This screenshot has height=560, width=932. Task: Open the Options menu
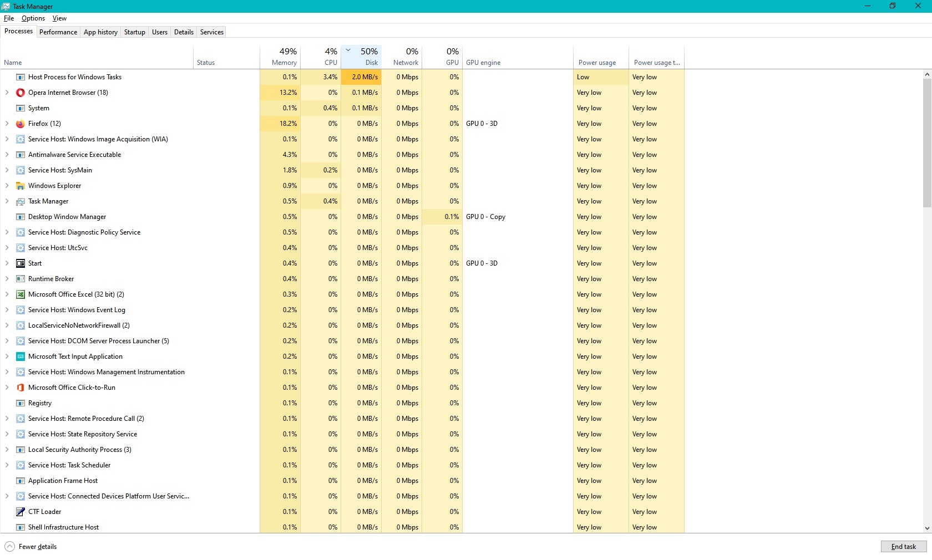pos(33,18)
